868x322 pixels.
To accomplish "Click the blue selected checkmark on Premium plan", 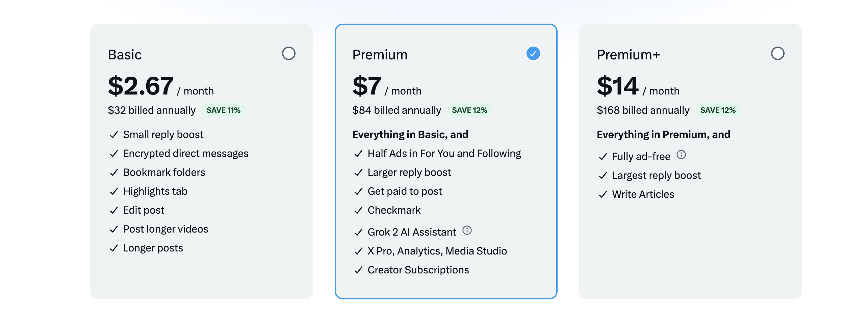I will (x=533, y=53).
